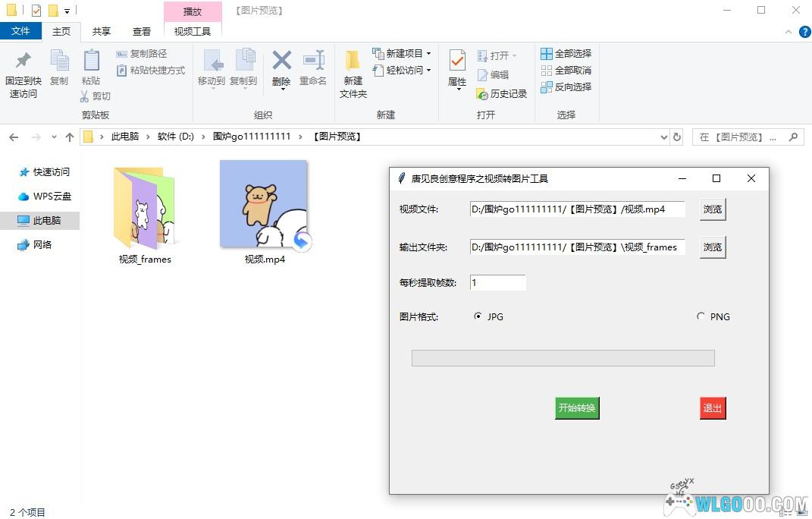Screen dimensions: 812x519
Task: Click the 全部选择 select all icon
Action: 546,54
